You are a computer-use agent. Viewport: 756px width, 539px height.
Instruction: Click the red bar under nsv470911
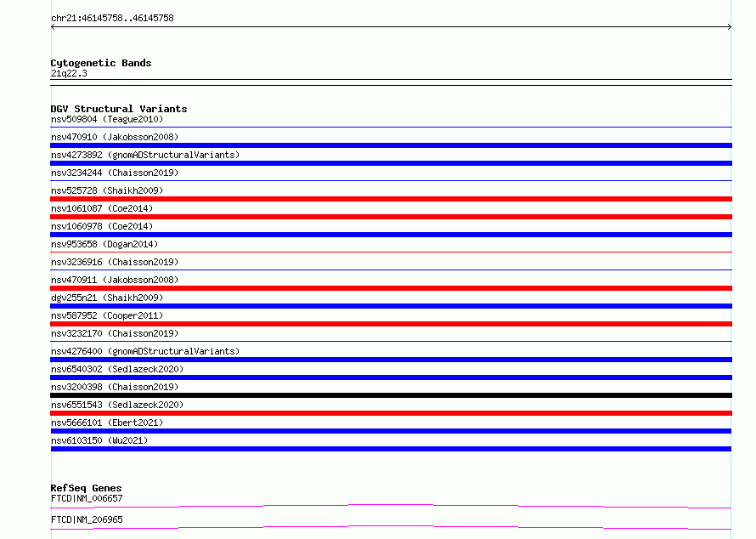[x=391, y=288]
